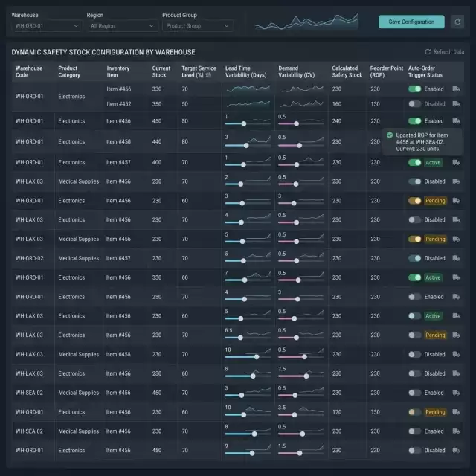Image resolution: width=476 pixels, height=476 pixels.
Task: Adjust demand variability slider showing 2.5
Action: click(x=300, y=376)
